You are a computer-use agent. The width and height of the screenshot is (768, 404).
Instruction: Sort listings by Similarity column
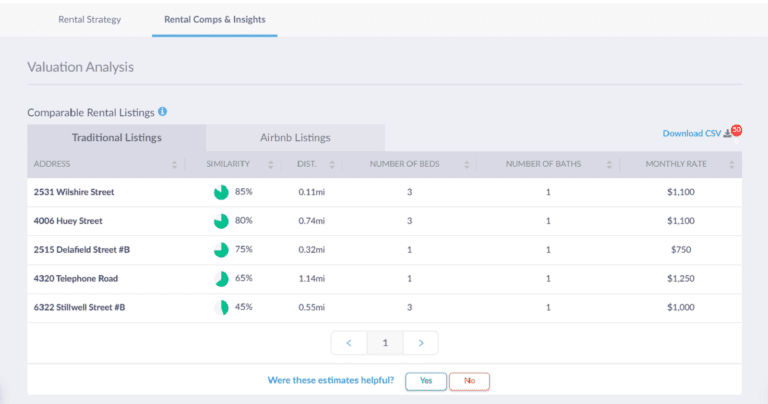pos(270,164)
